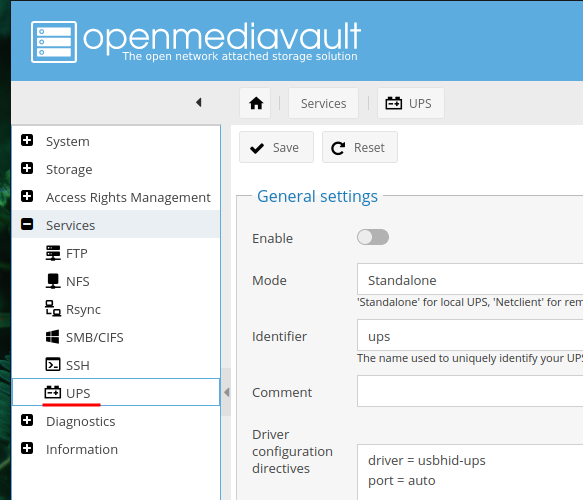Click the NFS network icon in tree
This screenshot has height=500, width=583.
tap(53, 281)
